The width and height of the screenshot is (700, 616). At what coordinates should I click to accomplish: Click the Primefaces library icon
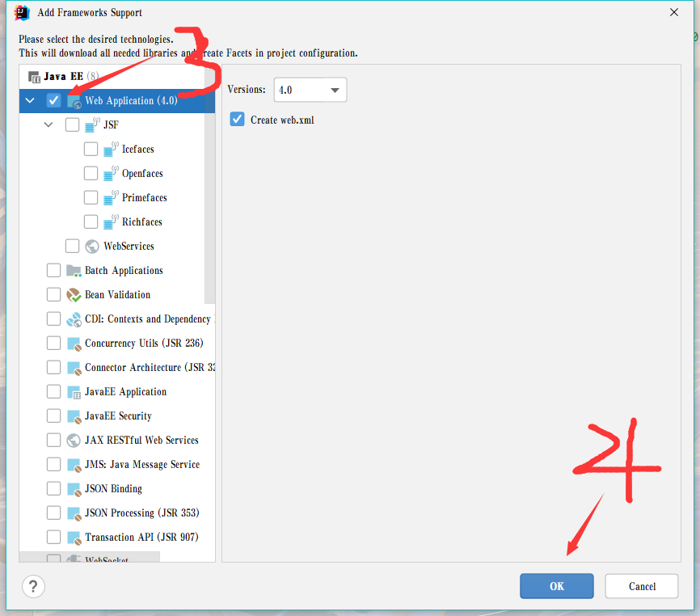pyautogui.click(x=112, y=198)
